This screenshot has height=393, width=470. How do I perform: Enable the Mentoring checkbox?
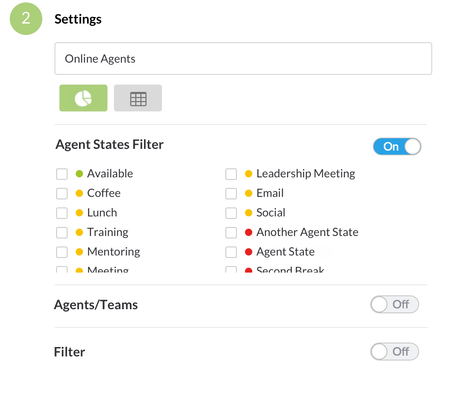62,252
